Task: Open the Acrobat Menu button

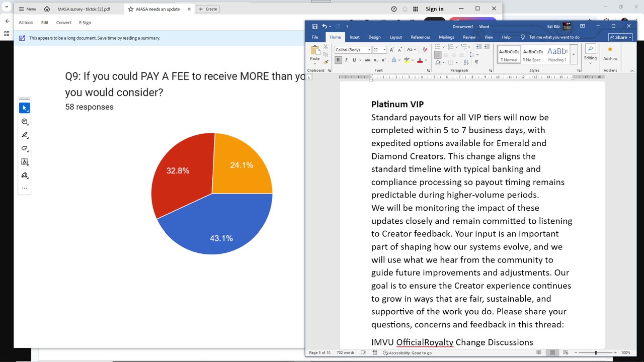Action: pyautogui.click(x=28, y=9)
